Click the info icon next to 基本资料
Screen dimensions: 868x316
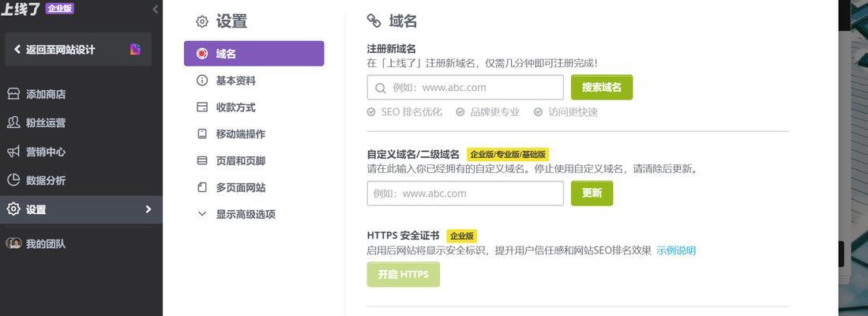click(202, 81)
